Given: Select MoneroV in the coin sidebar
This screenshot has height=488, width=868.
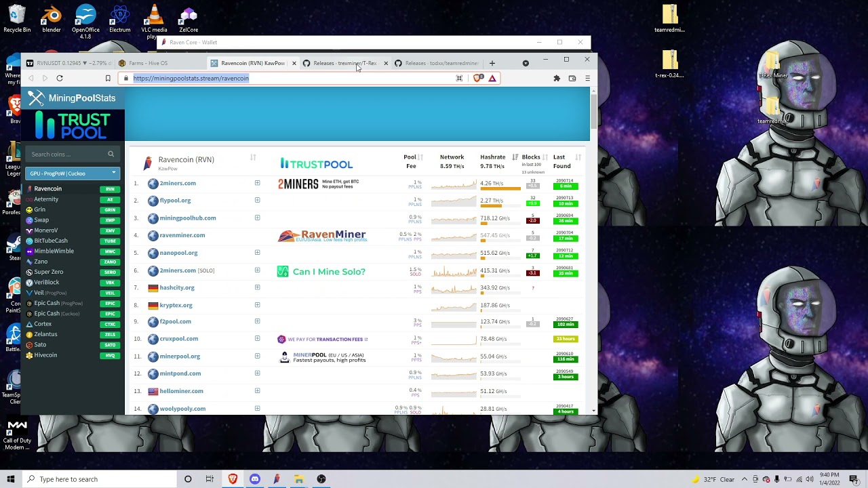Looking at the screenshot, I should click(46, 230).
